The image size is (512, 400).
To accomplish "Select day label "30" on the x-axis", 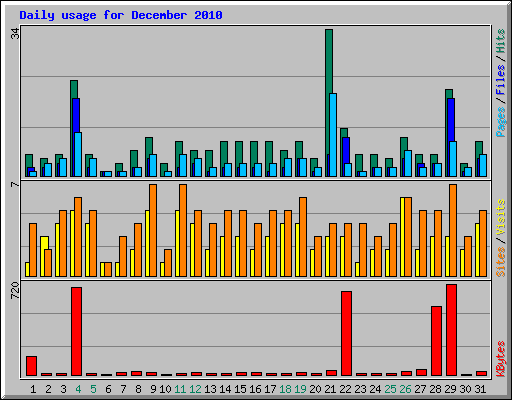I will [465, 389].
